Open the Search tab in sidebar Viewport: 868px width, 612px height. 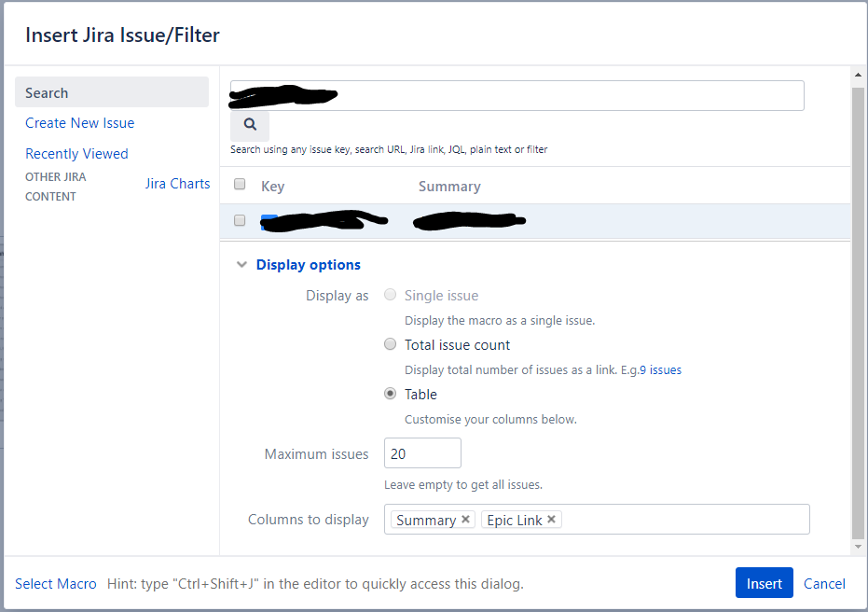pyautogui.click(x=112, y=92)
